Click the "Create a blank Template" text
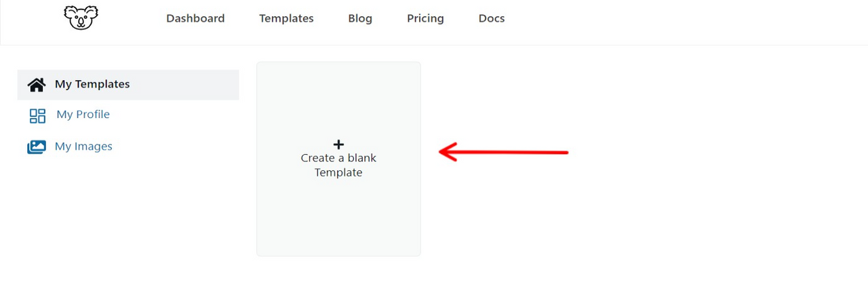The image size is (868, 289). pos(338,166)
